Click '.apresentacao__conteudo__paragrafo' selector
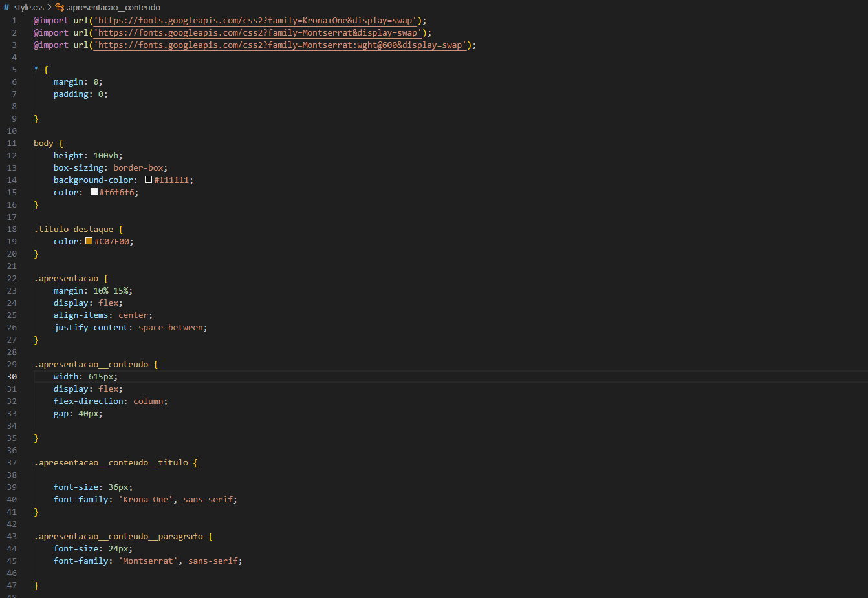Viewport: 868px width, 598px height. point(118,537)
